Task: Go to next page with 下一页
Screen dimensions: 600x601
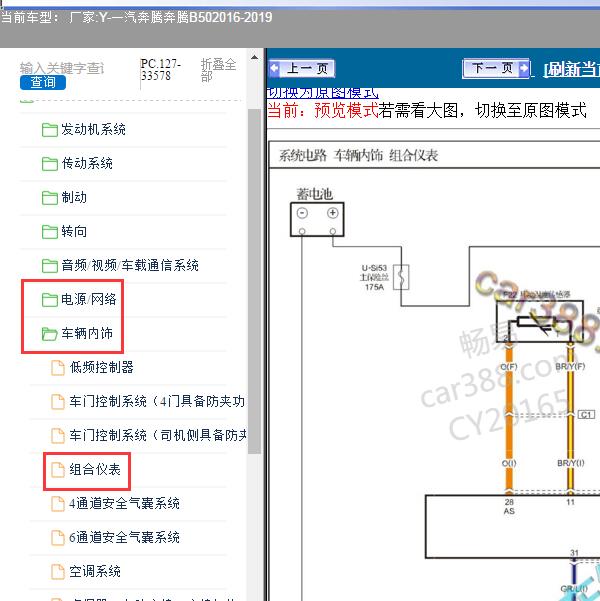Action: (496, 69)
